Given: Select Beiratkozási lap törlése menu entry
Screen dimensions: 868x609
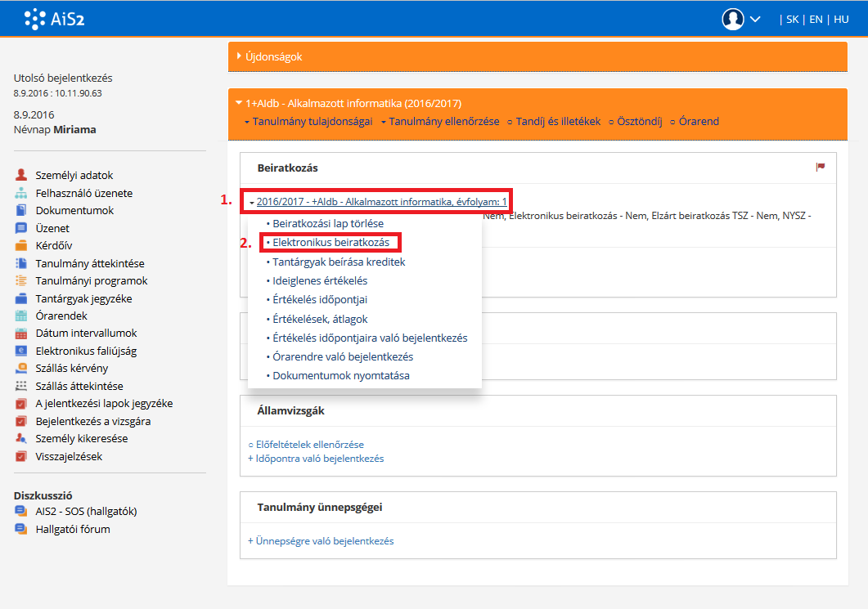Looking at the screenshot, I should coord(327,223).
